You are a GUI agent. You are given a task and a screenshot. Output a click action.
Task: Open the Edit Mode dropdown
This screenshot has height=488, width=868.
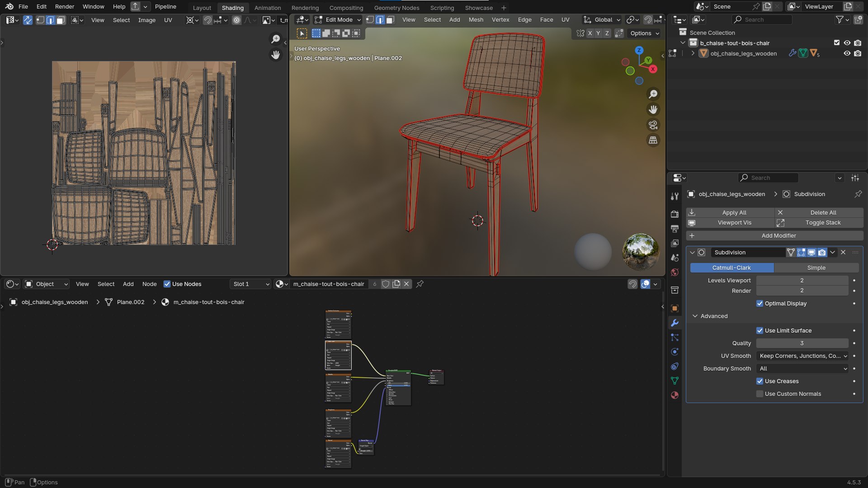tap(338, 20)
